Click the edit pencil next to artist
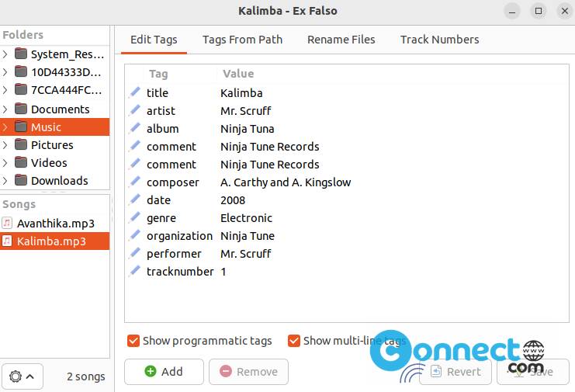This screenshot has width=575, height=392. (134, 110)
